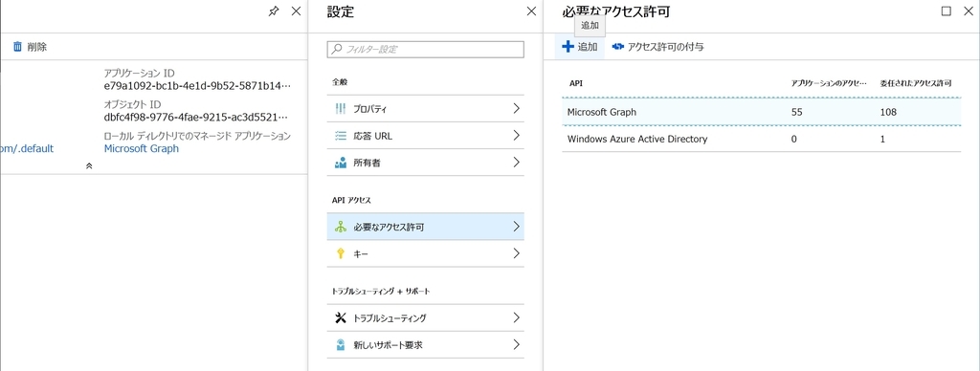Click the プロパティ sliders icon
Image resolution: width=980 pixels, height=371 pixels.
point(341,109)
